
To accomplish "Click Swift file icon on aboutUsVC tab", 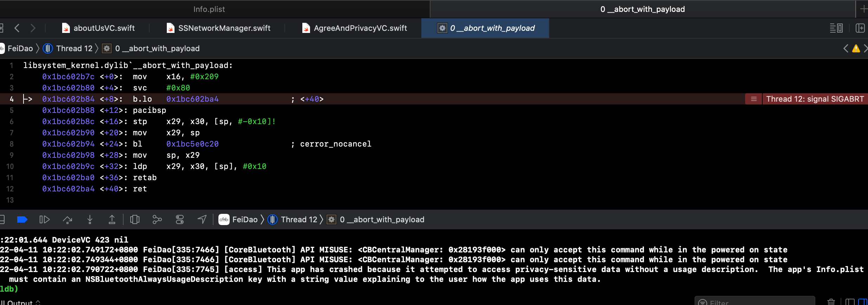I will click(x=66, y=28).
